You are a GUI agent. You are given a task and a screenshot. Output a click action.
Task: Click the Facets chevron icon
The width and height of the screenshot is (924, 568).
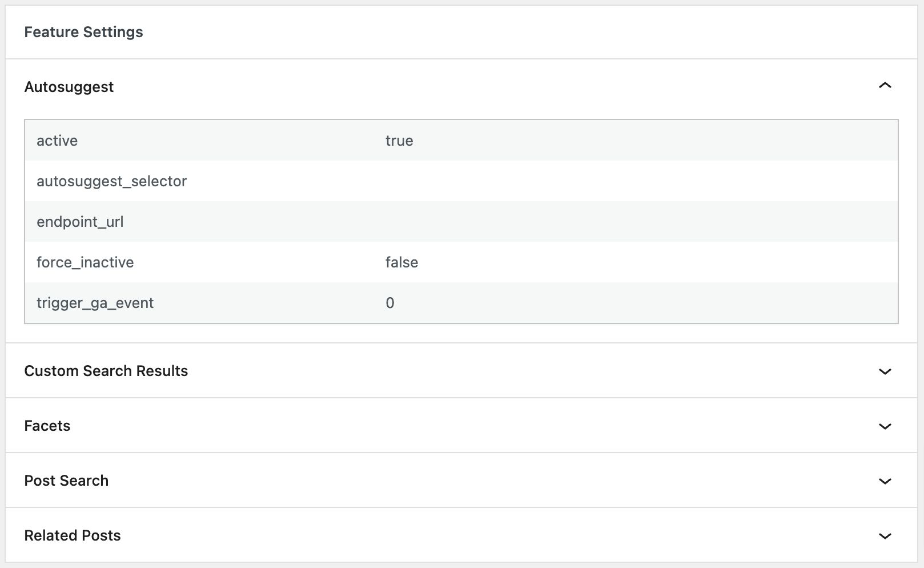(x=885, y=426)
